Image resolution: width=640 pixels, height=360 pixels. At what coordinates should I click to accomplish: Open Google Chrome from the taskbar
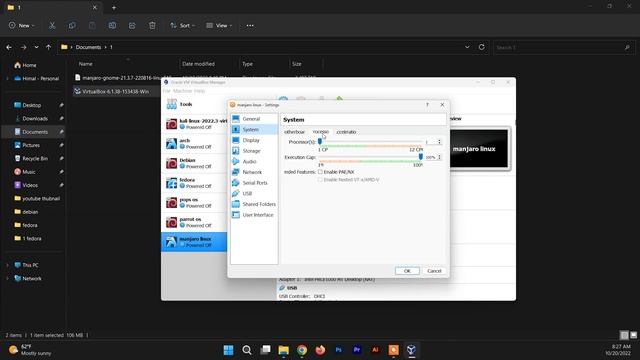(x=302, y=350)
